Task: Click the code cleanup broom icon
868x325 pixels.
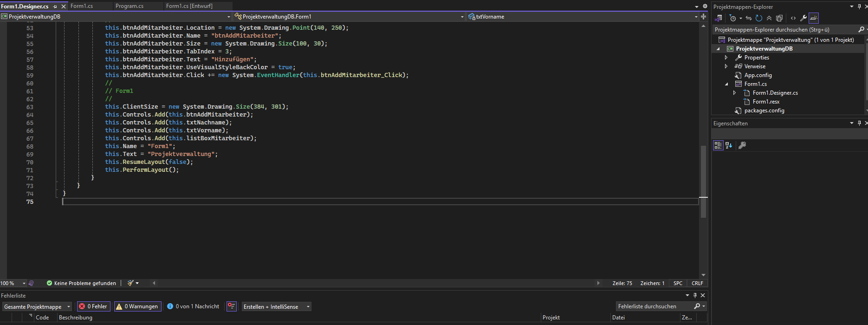Action: pos(131,283)
